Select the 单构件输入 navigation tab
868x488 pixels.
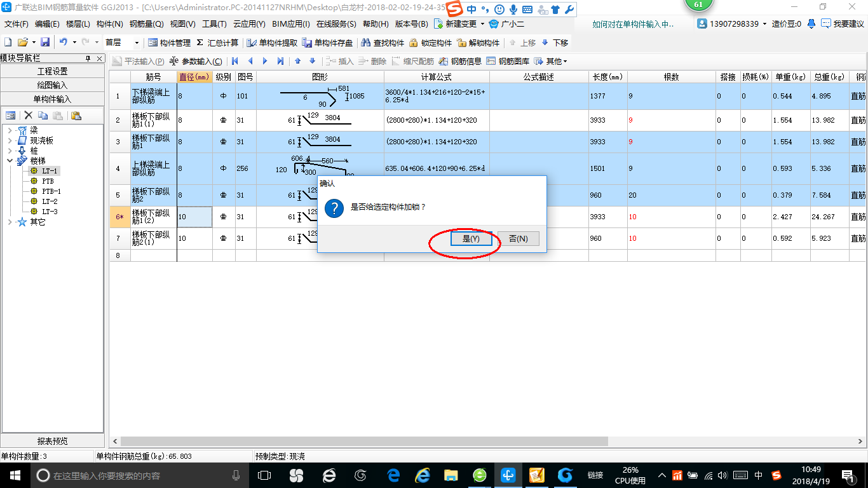pos(52,99)
